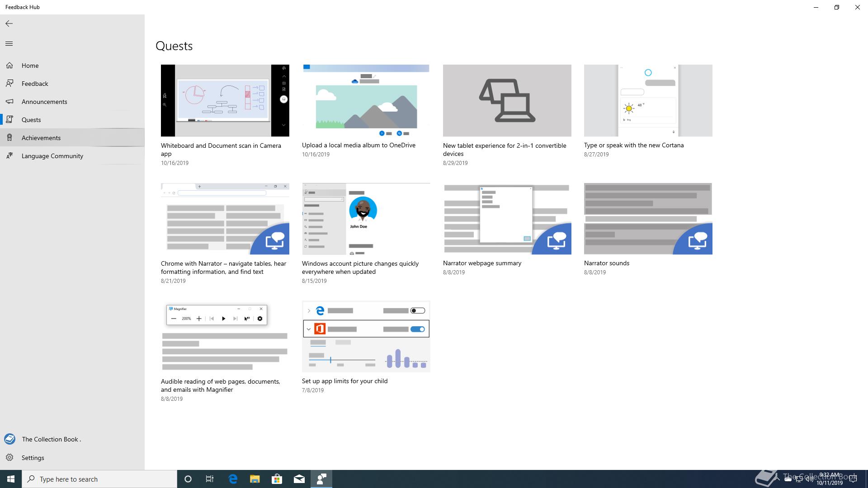Click the Settings gear icon
The width and height of the screenshot is (868, 488).
click(x=9, y=458)
